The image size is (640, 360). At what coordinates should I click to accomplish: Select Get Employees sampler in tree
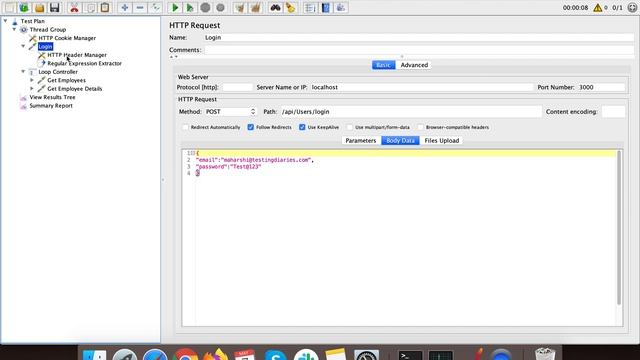click(x=66, y=80)
